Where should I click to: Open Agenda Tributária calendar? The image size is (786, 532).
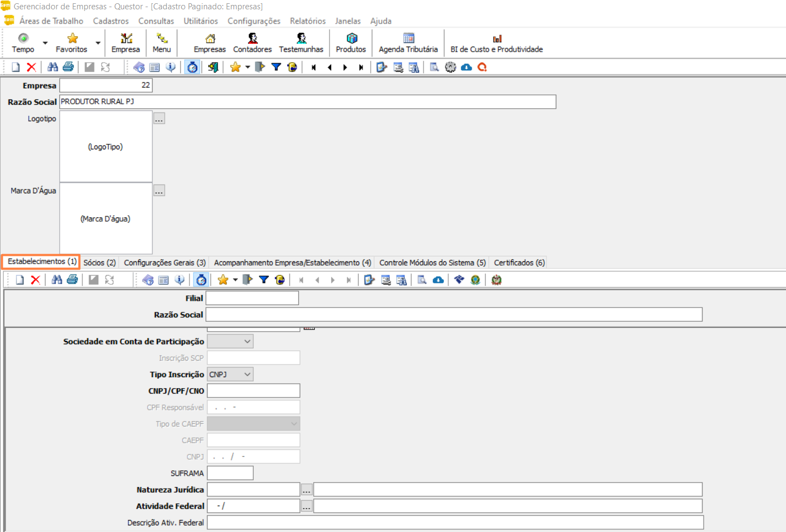[408, 43]
